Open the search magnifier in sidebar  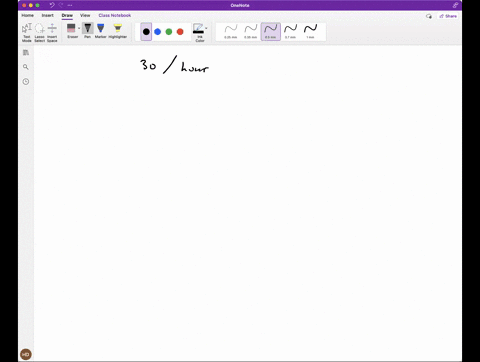click(26, 67)
